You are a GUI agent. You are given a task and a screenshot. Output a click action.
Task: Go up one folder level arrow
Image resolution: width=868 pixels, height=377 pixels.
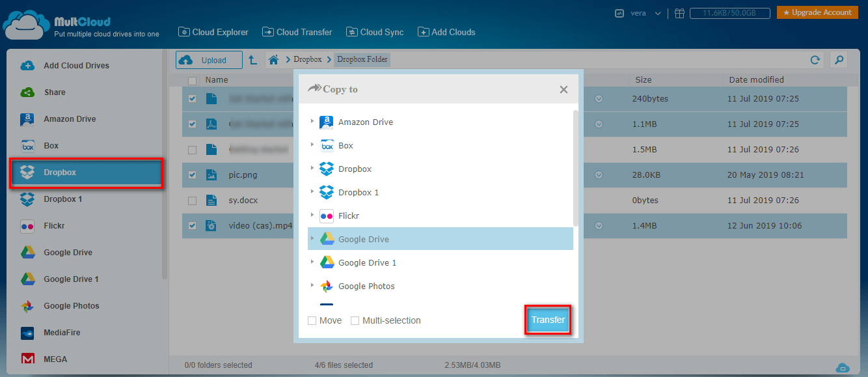tap(253, 60)
